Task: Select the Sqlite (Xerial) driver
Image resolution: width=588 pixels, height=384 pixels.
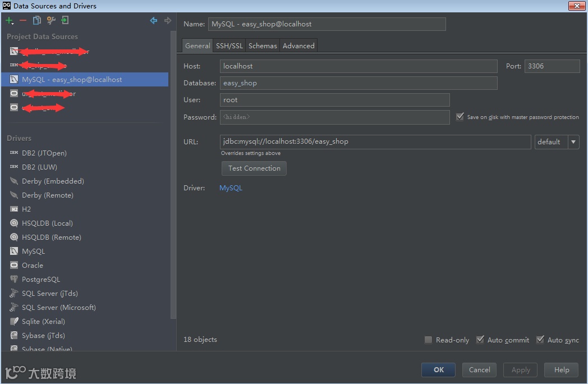Action: pos(43,322)
